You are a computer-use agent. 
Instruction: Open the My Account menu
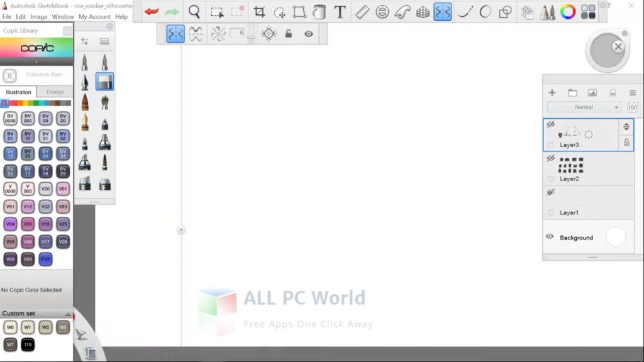click(94, 17)
